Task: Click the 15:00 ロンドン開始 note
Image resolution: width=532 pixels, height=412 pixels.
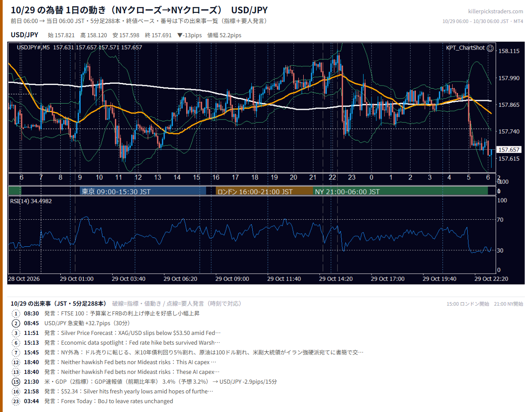Action: click(x=468, y=304)
